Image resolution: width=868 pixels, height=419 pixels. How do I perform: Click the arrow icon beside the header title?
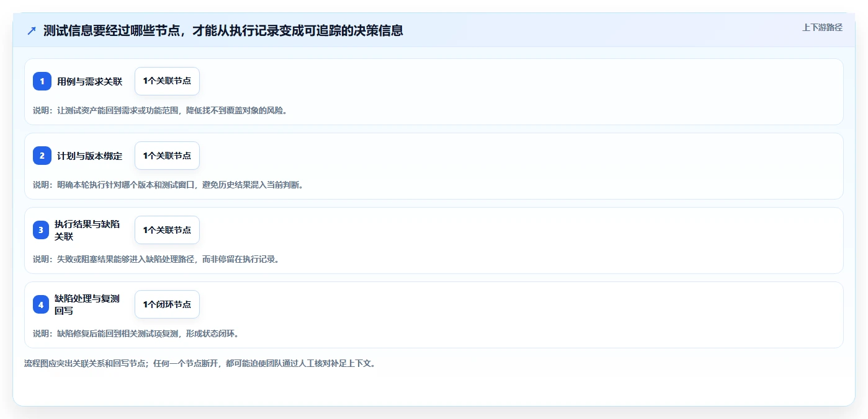(x=31, y=30)
